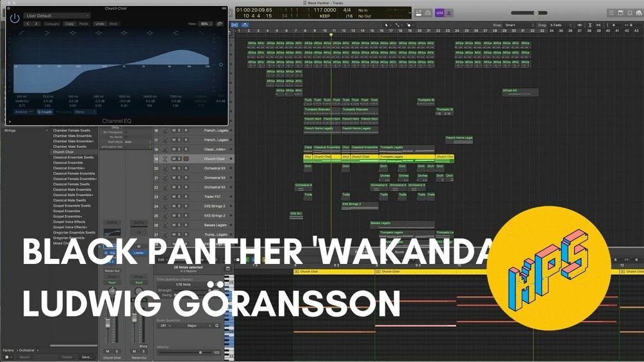Image resolution: width=644 pixels, height=362 pixels.
Task: Select track 18 Classical Ensemble header
Action: [194, 149]
